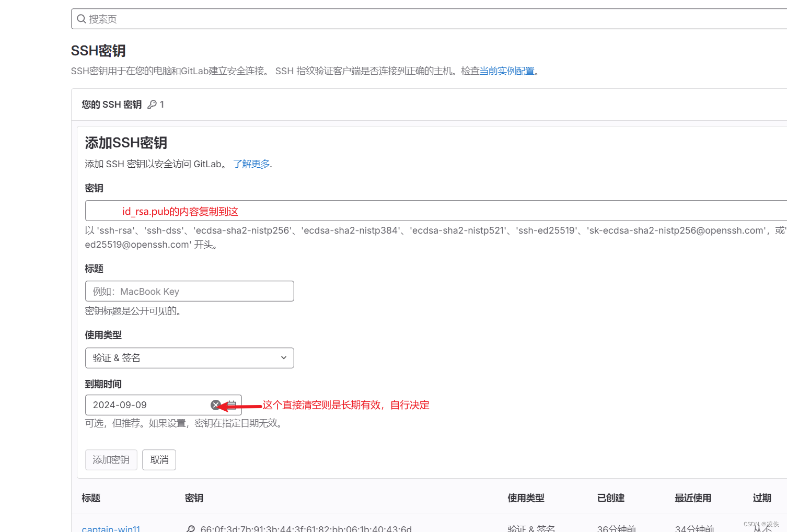Viewport: 787px width, 532px height.
Task: Click the calendar icon in the date field
Action: point(232,405)
